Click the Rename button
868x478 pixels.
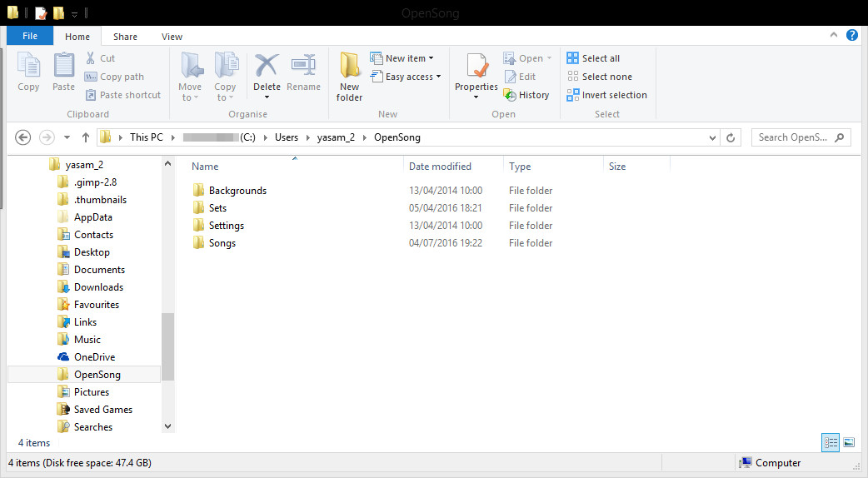pyautogui.click(x=303, y=72)
